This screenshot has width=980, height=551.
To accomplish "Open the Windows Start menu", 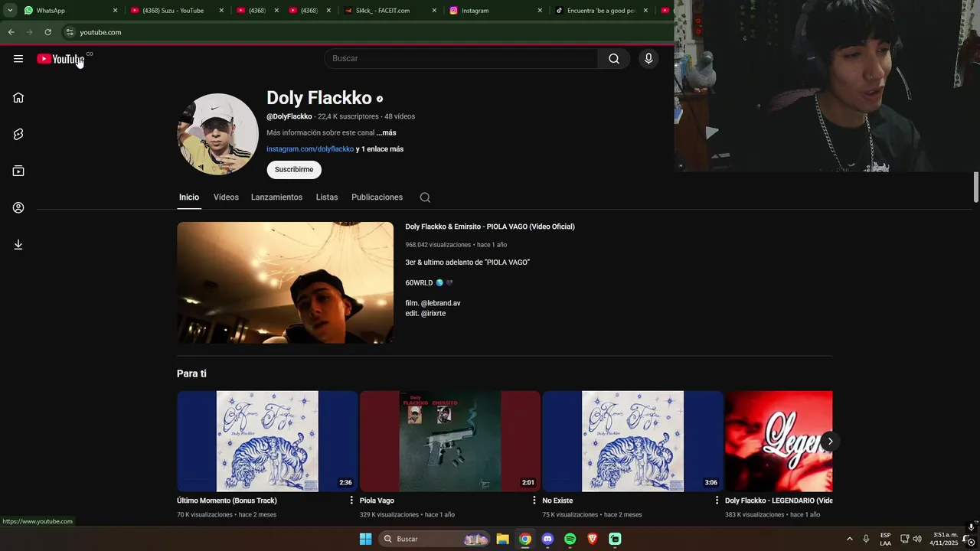I will click(366, 539).
